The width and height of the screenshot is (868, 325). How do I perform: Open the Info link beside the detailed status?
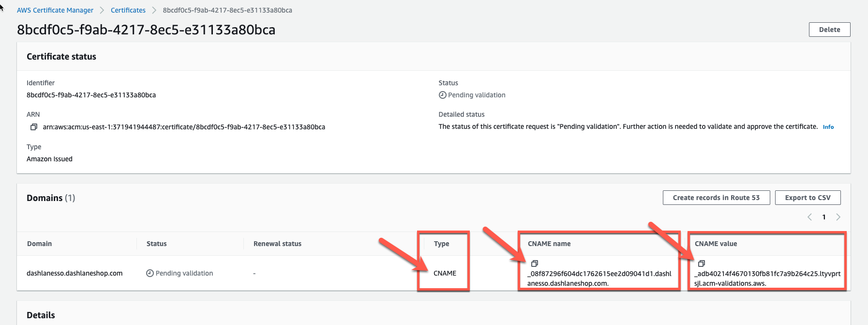tap(828, 127)
